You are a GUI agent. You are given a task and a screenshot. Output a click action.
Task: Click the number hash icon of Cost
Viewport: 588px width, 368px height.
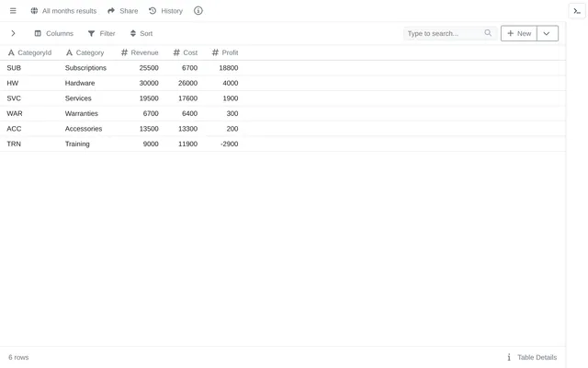point(176,52)
